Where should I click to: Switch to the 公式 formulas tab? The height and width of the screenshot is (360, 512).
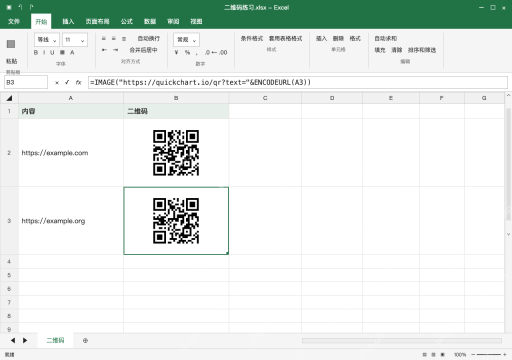[127, 22]
